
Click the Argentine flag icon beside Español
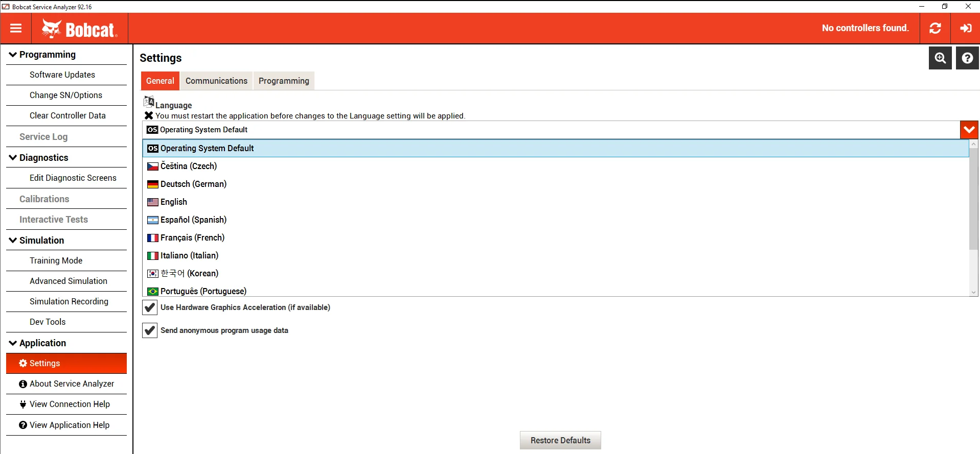point(153,220)
